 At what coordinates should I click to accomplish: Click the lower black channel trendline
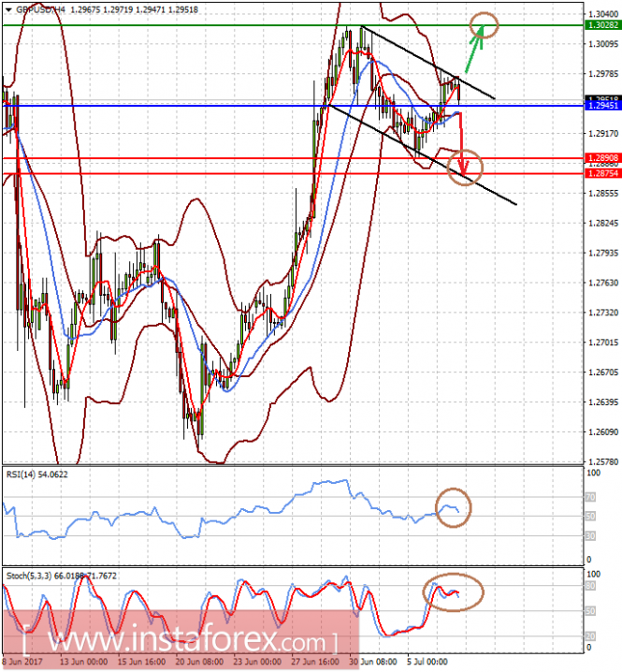coord(422,154)
